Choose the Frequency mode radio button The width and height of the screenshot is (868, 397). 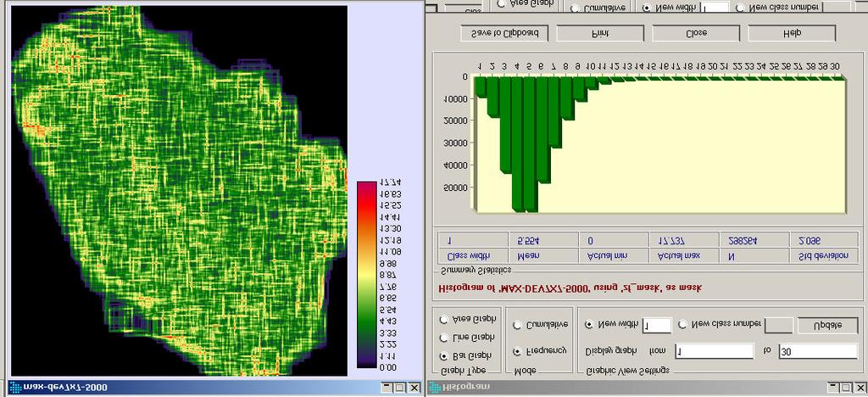(518, 351)
